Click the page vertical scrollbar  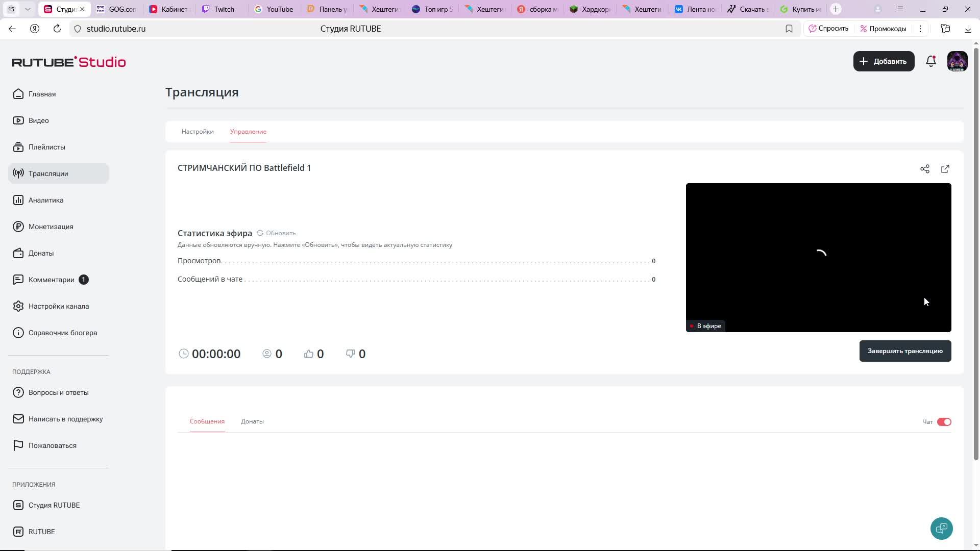pyautogui.click(x=976, y=255)
